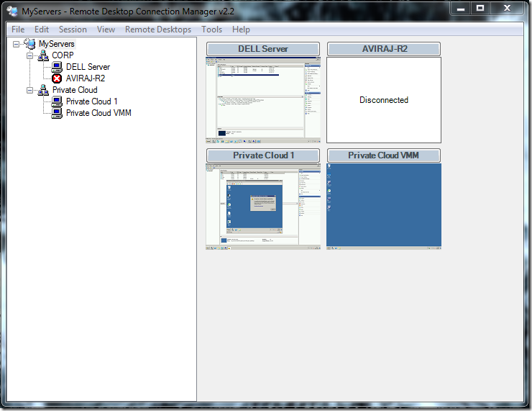
Task: Open the Private Cloud 1 session thumbnail
Action: [x=263, y=207]
